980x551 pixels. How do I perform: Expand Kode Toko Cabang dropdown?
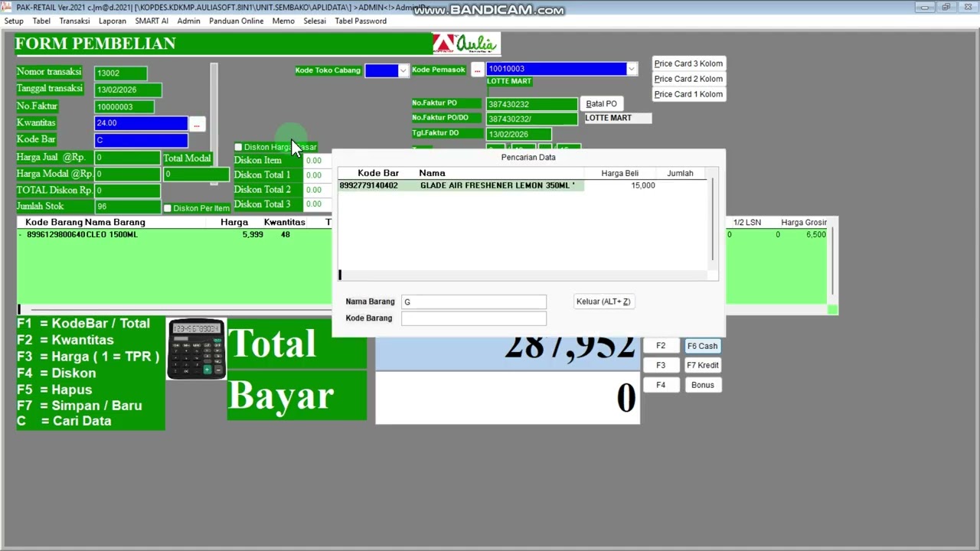(403, 70)
